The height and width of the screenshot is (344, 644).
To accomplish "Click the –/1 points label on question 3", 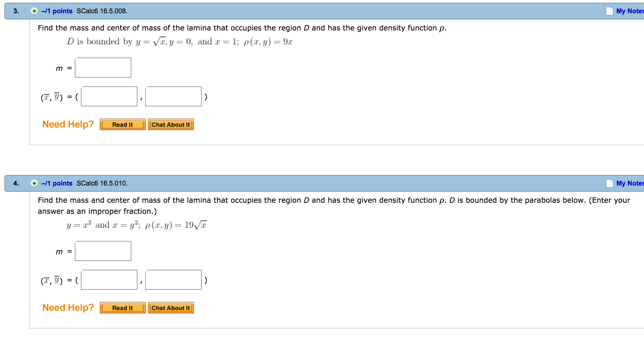I will click(57, 11).
